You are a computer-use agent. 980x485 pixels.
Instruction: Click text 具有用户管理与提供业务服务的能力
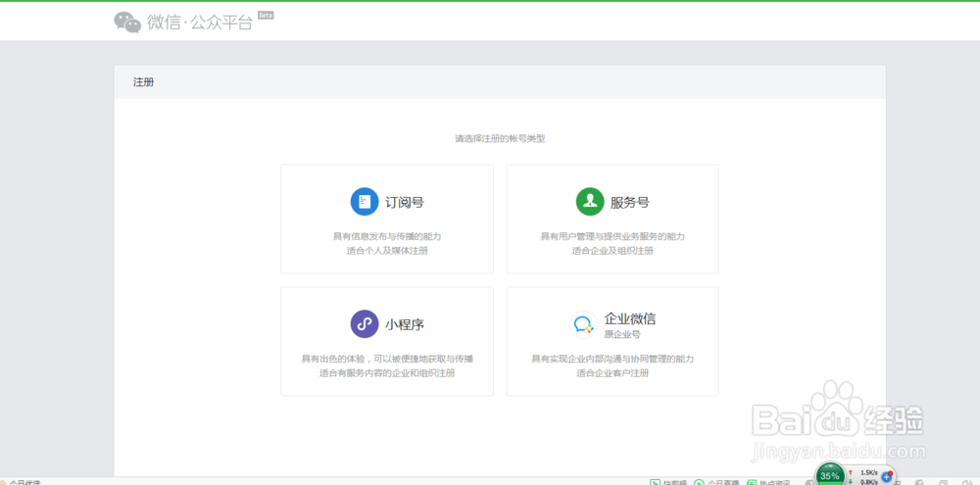(612, 237)
